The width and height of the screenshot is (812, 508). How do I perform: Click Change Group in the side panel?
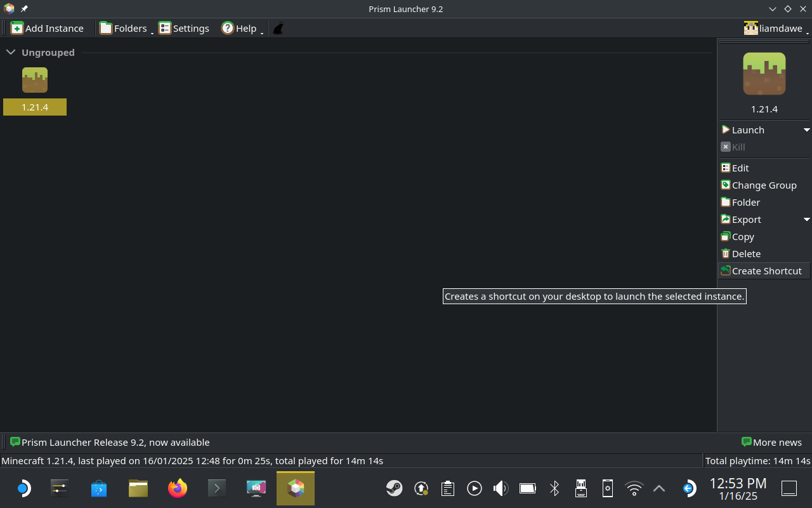pyautogui.click(x=764, y=185)
